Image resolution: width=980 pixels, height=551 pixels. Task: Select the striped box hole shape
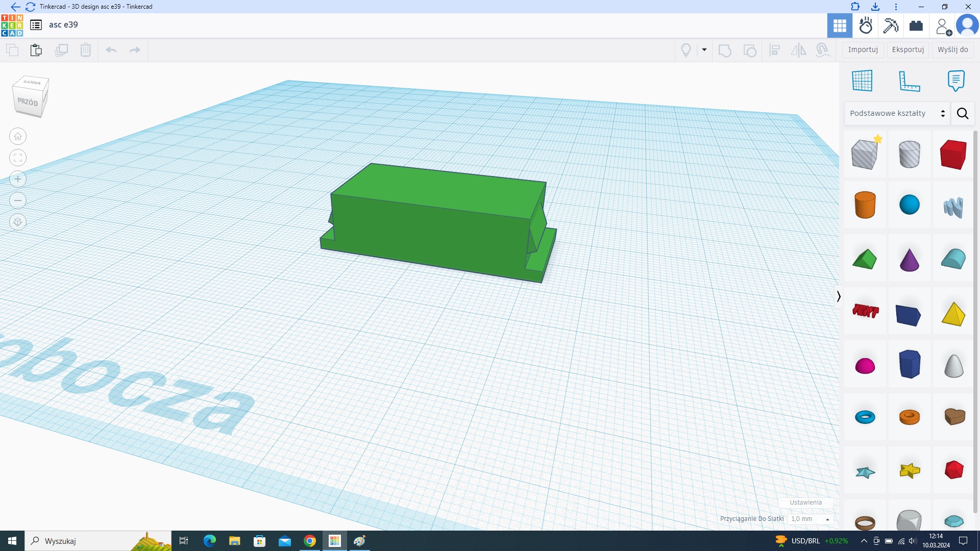click(865, 154)
